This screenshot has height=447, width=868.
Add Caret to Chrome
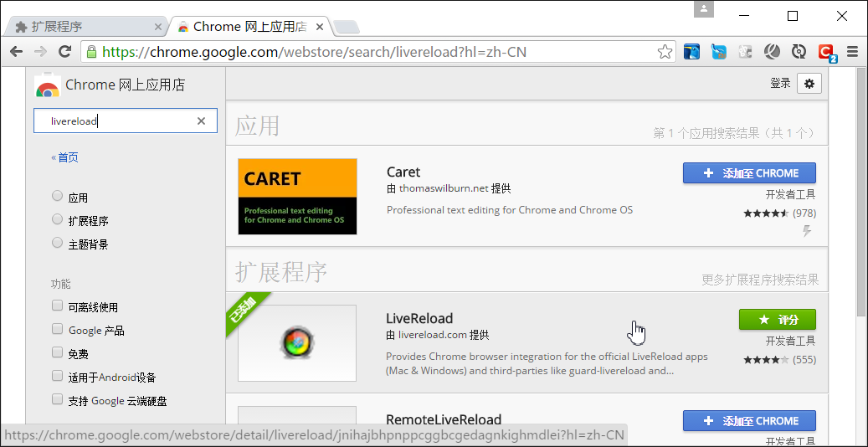(749, 172)
